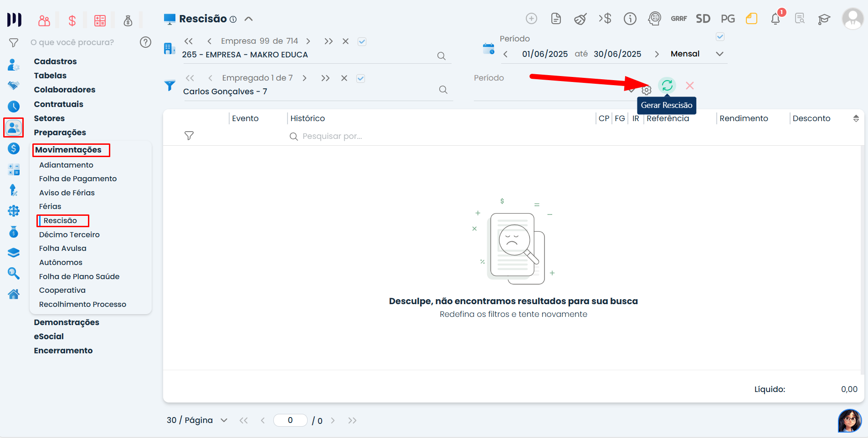
Task: Open the GRRF toolbar icon
Action: pos(678,19)
